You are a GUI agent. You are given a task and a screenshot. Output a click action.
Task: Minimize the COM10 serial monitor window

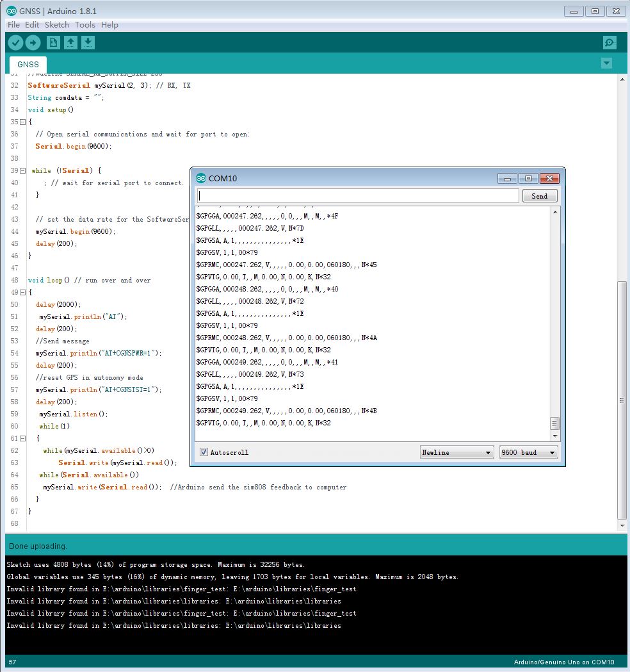(x=507, y=178)
